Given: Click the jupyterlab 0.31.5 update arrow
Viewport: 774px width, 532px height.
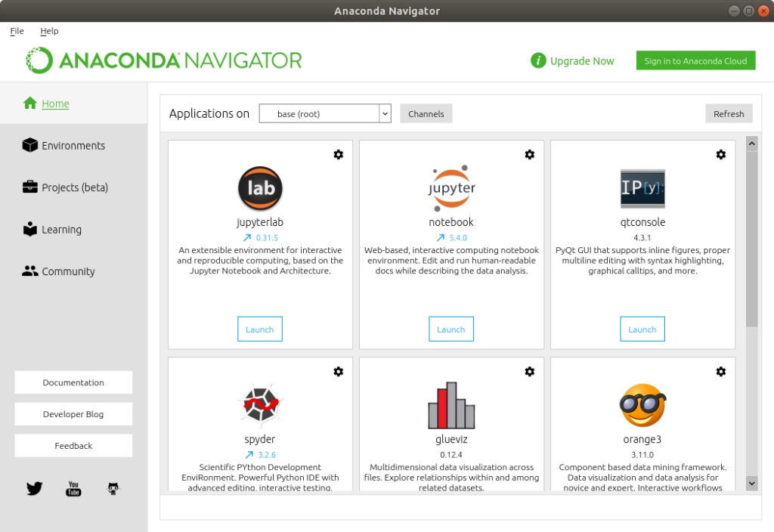Looking at the screenshot, I should click(247, 237).
